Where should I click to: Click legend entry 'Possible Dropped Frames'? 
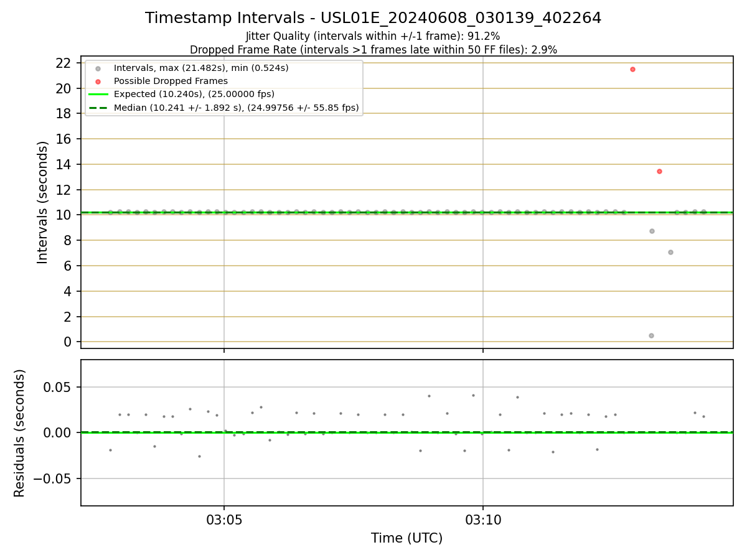171,81
